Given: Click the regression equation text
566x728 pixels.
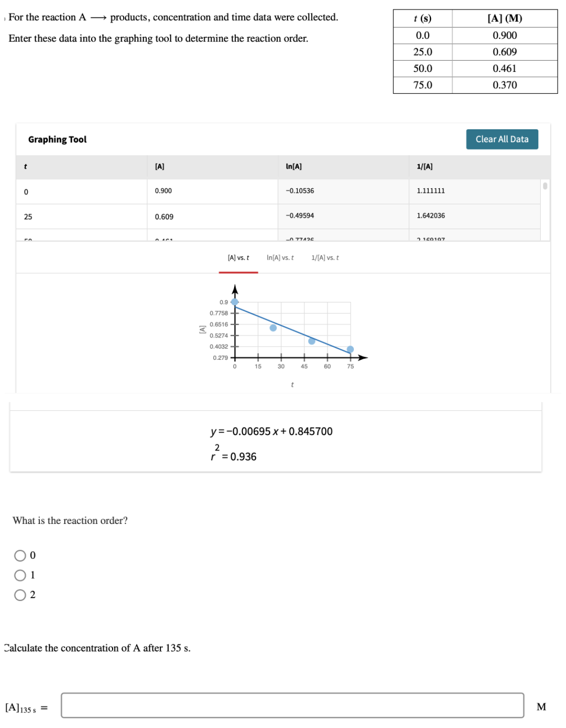Looking at the screenshot, I should (x=271, y=431).
